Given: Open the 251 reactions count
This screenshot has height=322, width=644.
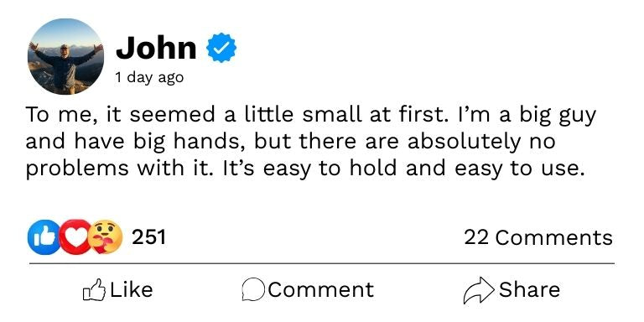Looking at the screenshot, I should [x=148, y=237].
